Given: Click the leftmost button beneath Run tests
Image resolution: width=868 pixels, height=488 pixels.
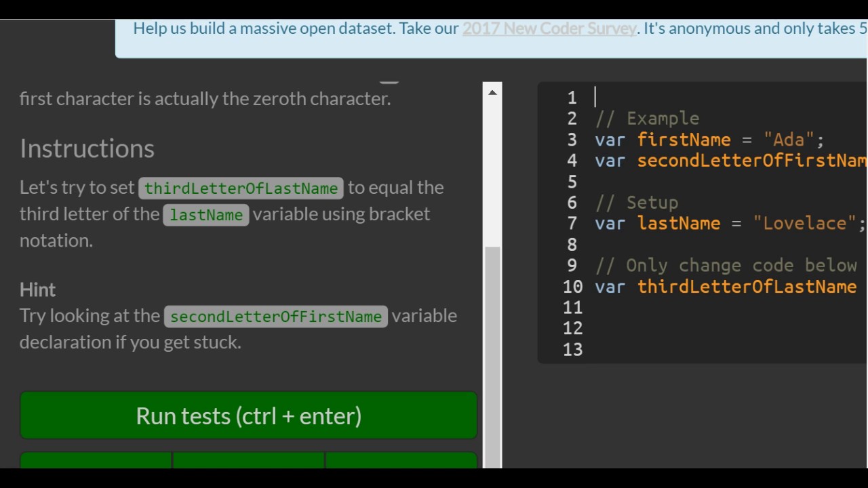Looking at the screenshot, I should pyautogui.click(x=96, y=460).
